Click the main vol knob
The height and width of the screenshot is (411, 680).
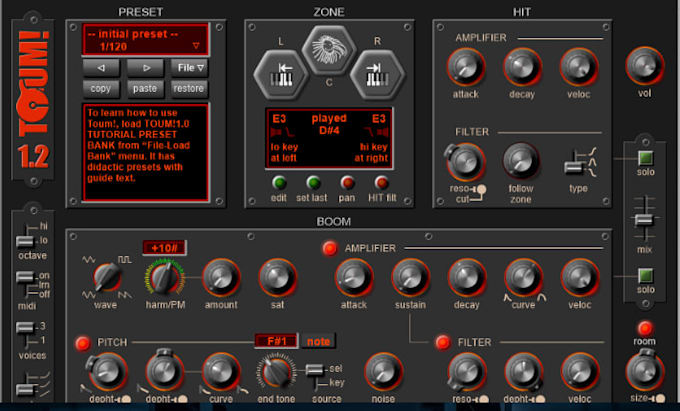[644, 66]
